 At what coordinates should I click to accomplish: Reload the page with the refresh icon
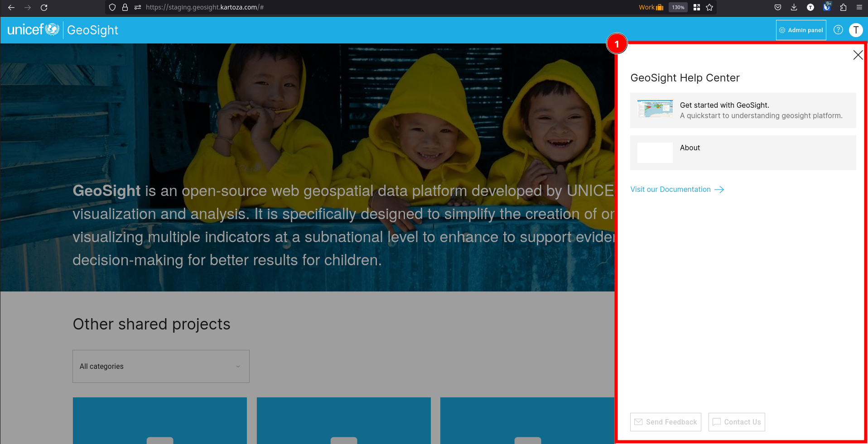(x=44, y=7)
